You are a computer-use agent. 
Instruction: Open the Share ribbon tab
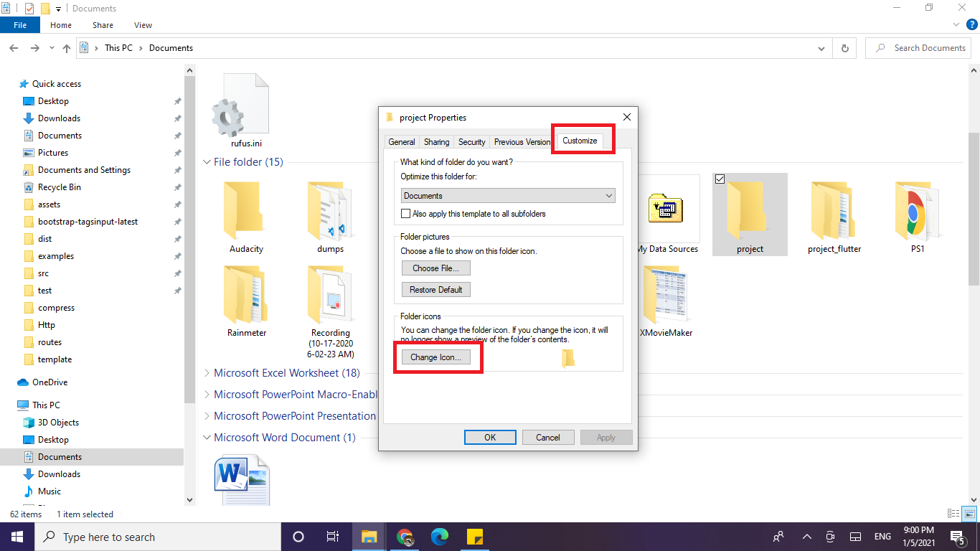click(103, 25)
